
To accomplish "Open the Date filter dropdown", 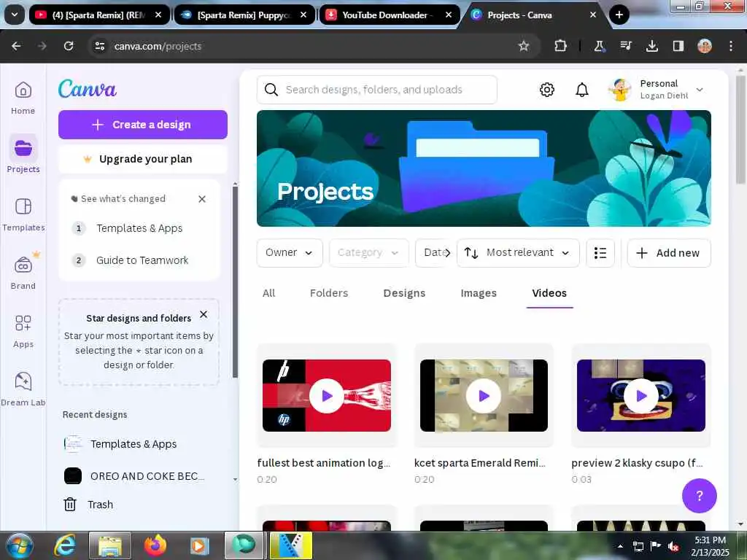I will click(433, 253).
